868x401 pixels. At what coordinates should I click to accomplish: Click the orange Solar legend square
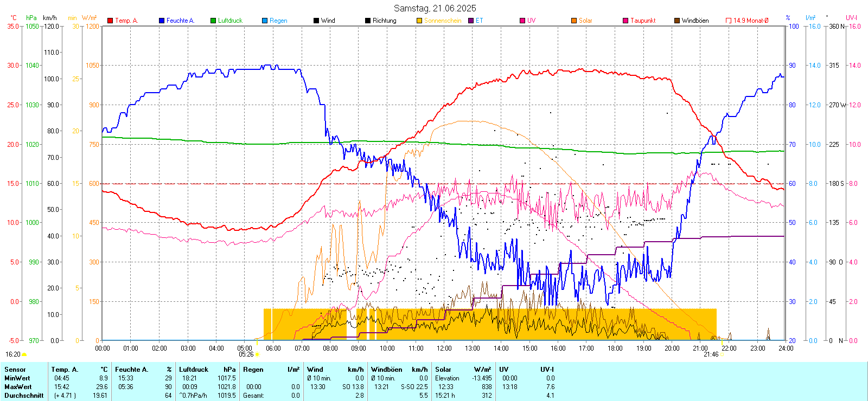(x=574, y=21)
